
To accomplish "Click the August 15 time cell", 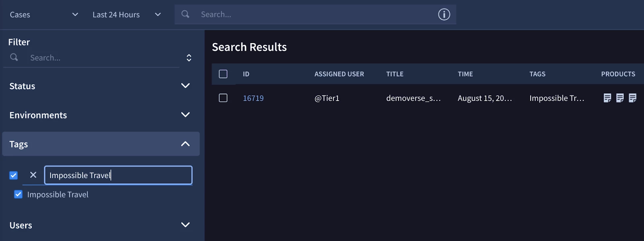I will click(x=485, y=98).
